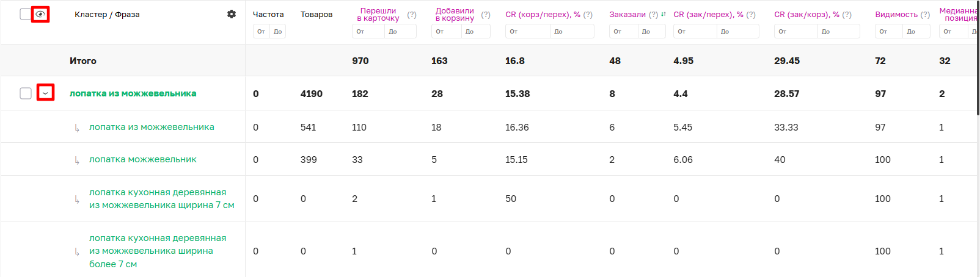Click the Видимость 'До' filter field
980x277 pixels.
915,31
